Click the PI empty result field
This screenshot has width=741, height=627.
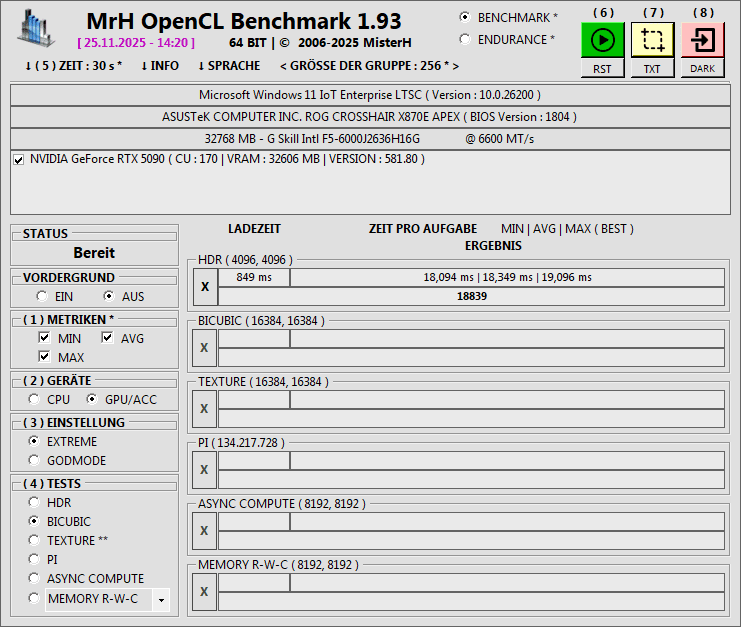[x=471, y=479]
